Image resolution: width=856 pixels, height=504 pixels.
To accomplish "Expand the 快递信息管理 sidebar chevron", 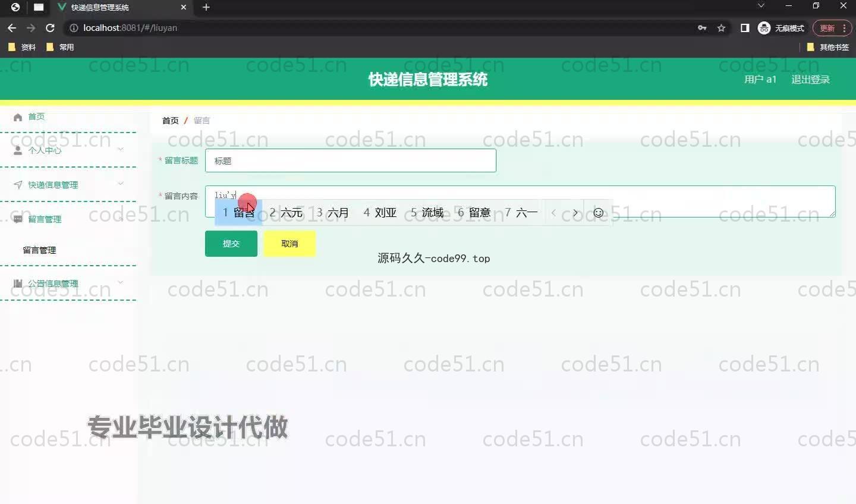I will (x=121, y=184).
